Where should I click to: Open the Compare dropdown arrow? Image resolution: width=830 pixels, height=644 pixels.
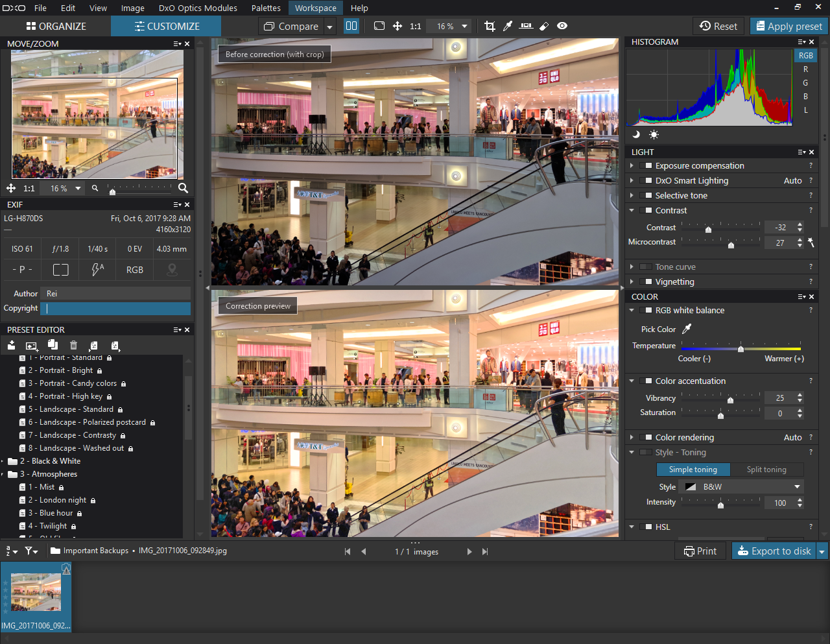pos(329,27)
